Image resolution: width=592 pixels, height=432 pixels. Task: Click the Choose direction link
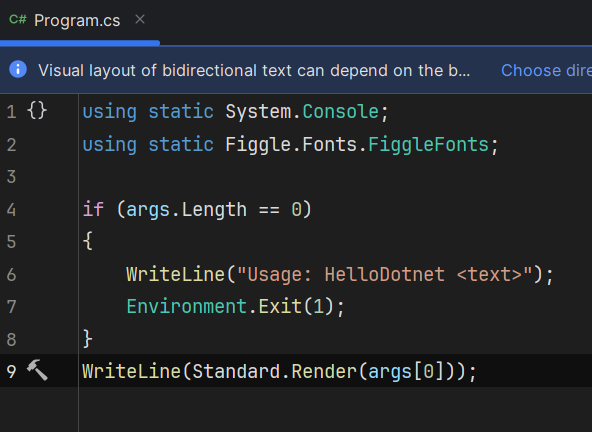click(x=546, y=70)
